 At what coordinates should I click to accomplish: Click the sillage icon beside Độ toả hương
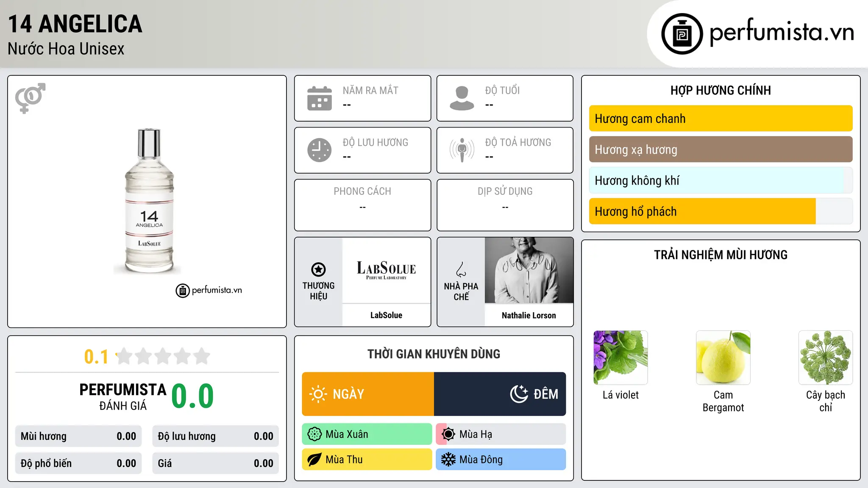462,150
